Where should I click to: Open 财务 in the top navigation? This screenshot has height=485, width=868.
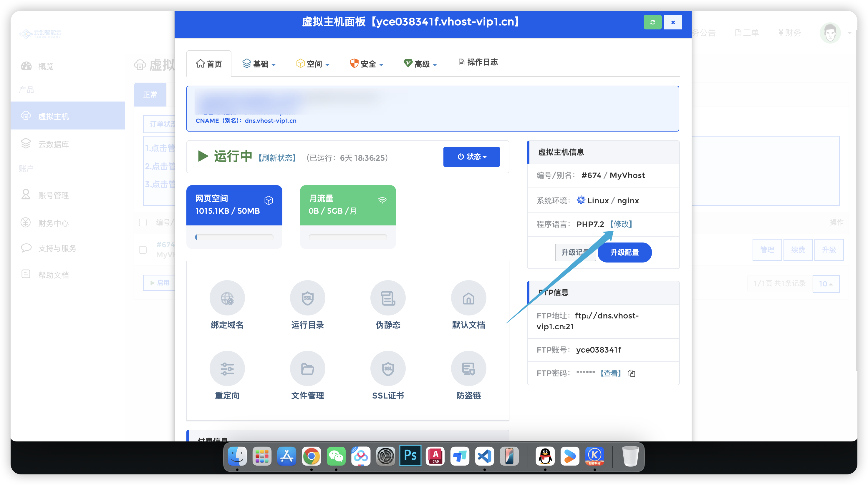[789, 33]
